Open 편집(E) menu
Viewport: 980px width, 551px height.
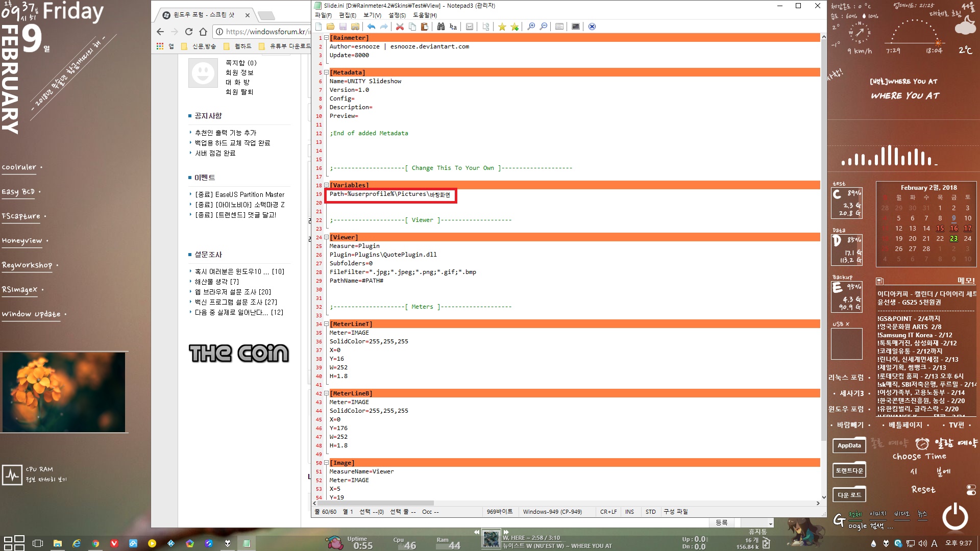pyautogui.click(x=348, y=15)
